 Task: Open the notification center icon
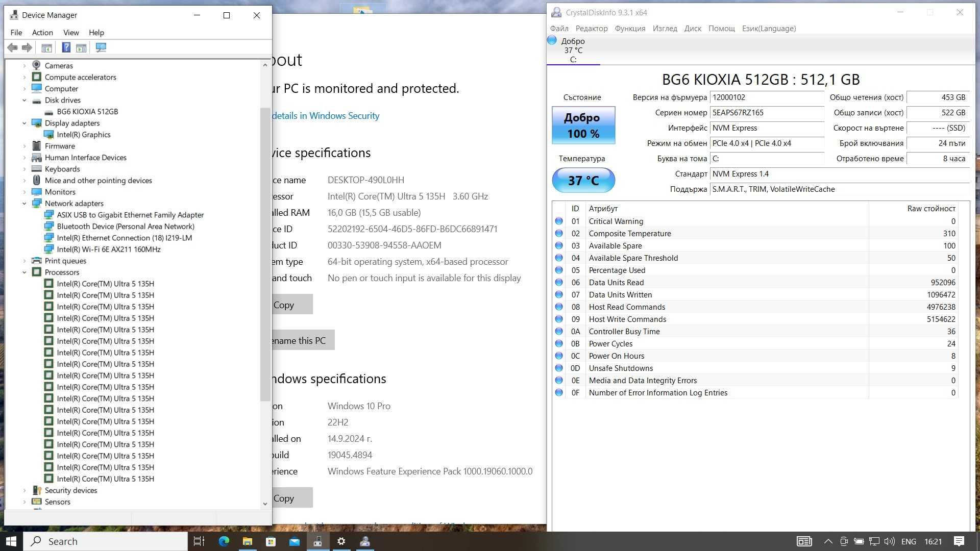coord(959,541)
